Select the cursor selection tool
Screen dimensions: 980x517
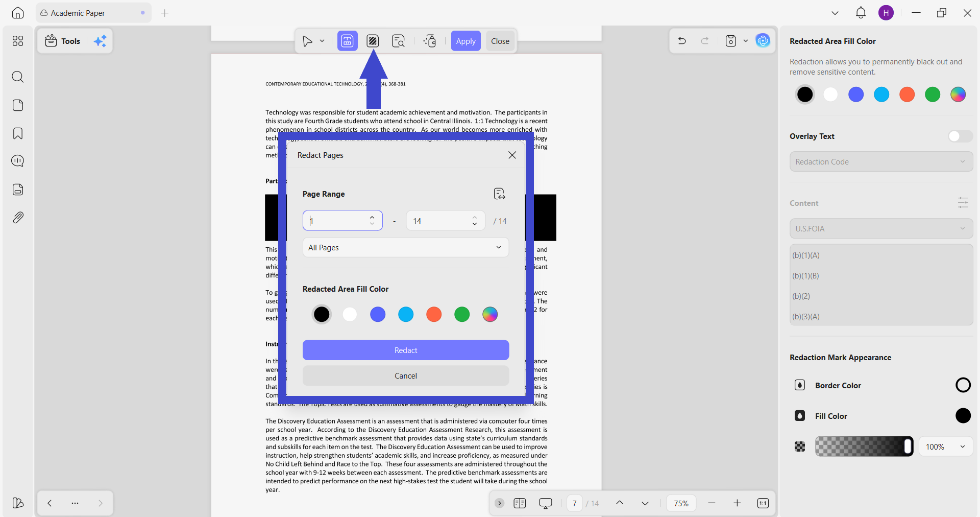(307, 41)
